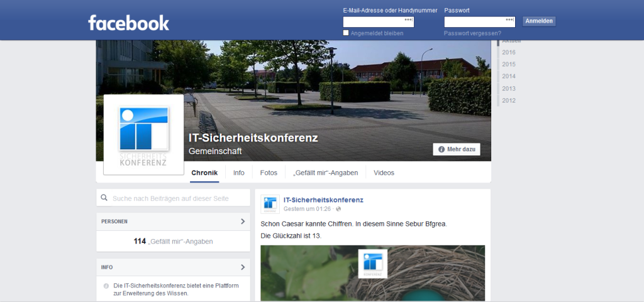Screen dimensions: 644x302
Task: Open the IT-Sicherheitskonferenz post author link
Action: pos(323,200)
